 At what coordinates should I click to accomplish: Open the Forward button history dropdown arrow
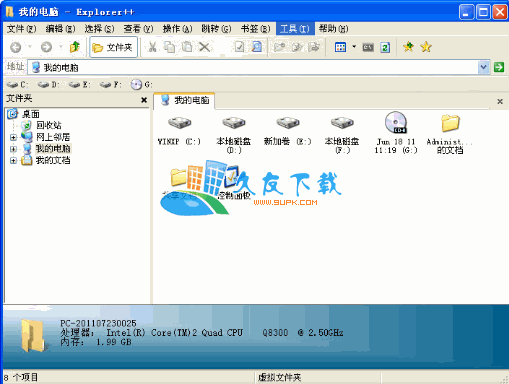pyautogui.click(x=61, y=47)
